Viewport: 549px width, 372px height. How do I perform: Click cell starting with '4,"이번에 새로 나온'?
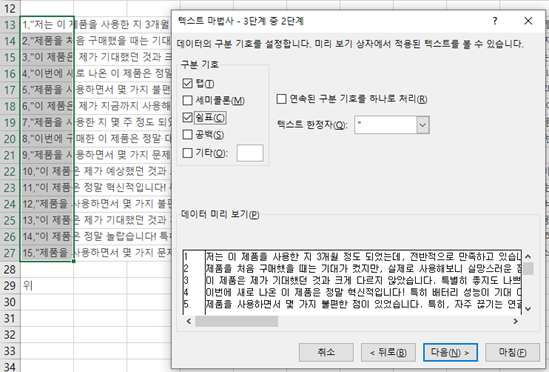point(47,73)
